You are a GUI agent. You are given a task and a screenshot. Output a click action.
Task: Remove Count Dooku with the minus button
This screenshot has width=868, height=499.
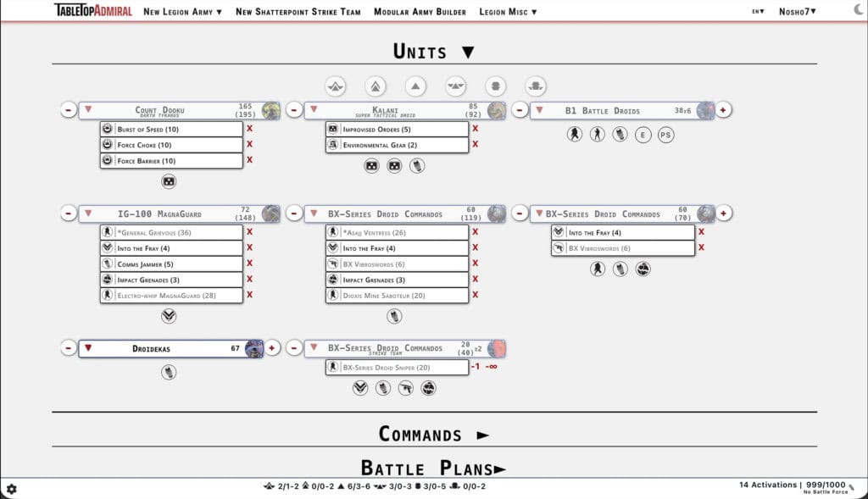[x=68, y=109]
